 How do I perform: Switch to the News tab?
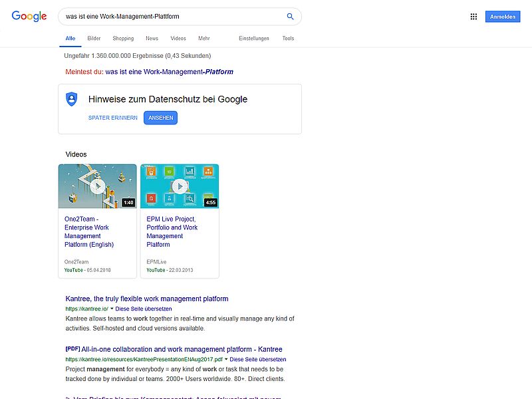click(152, 39)
